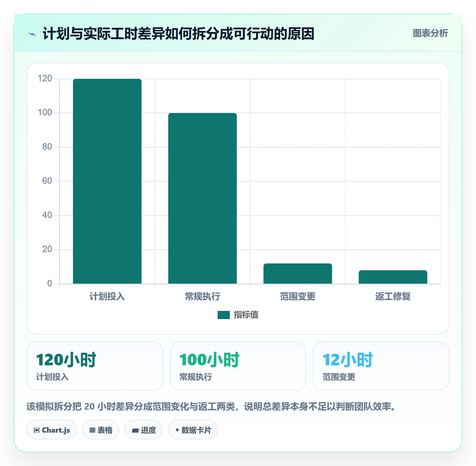Viewport: 476px width, 466px height.
Task: Open the 120小时 计划投入 data card
Action: click(95, 366)
